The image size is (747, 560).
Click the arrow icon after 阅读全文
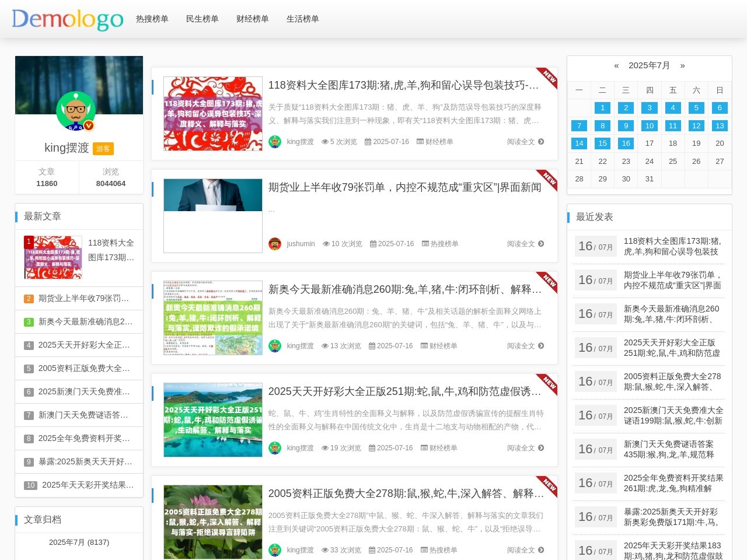pos(541,141)
